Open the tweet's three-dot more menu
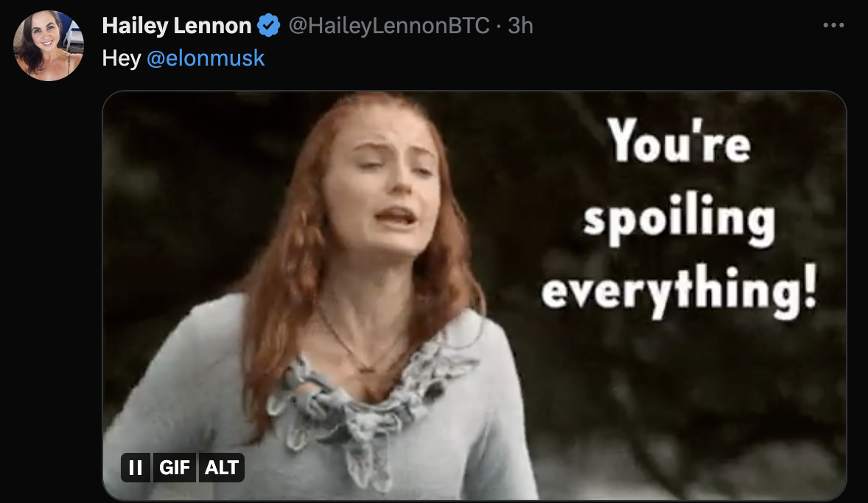This screenshot has width=868, height=503. click(x=833, y=26)
